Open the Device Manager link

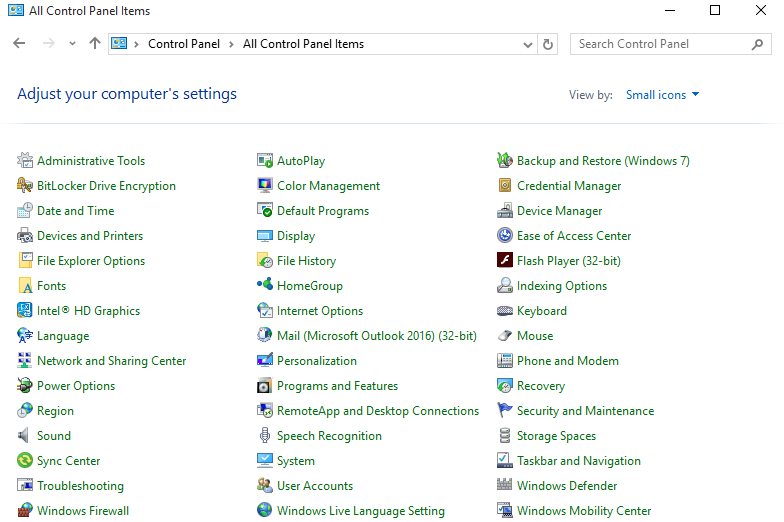tap(560, 211)
